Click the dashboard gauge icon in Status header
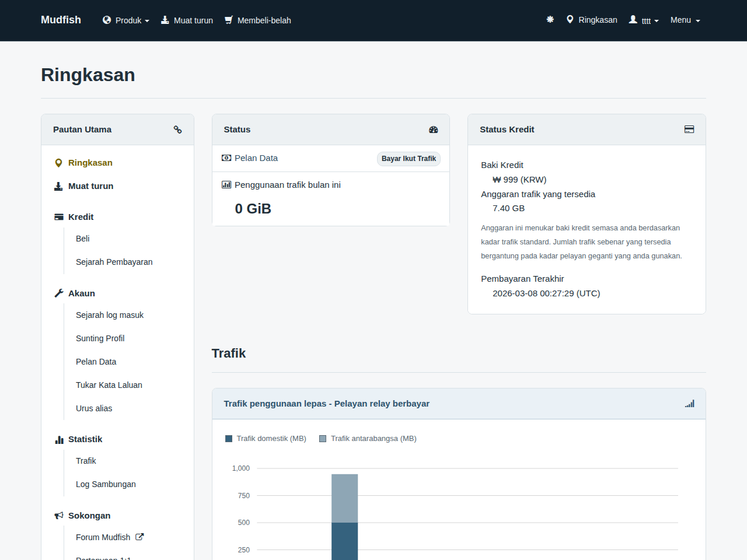The width and height of the screenshot is (747, 560). (x=434, y=129)
